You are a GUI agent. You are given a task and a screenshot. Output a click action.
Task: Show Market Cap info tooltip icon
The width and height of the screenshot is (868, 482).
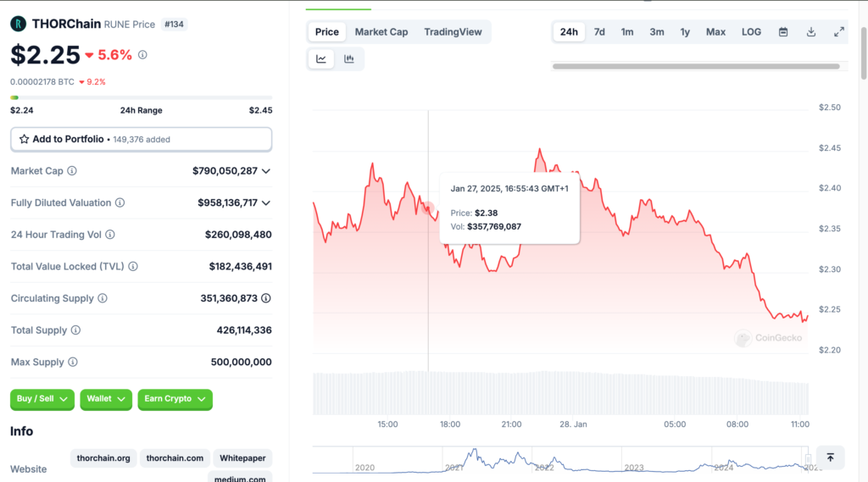(x=72, y=171)
